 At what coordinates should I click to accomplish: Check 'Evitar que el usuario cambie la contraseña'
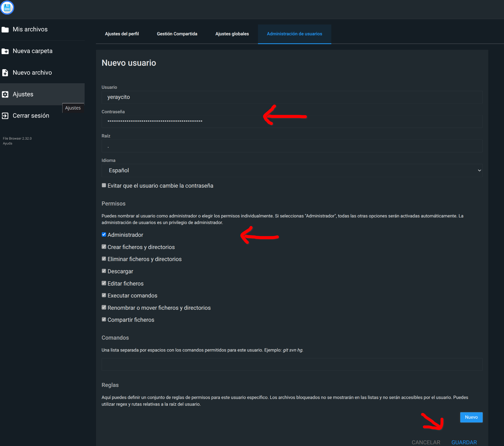tap(104, 185)
